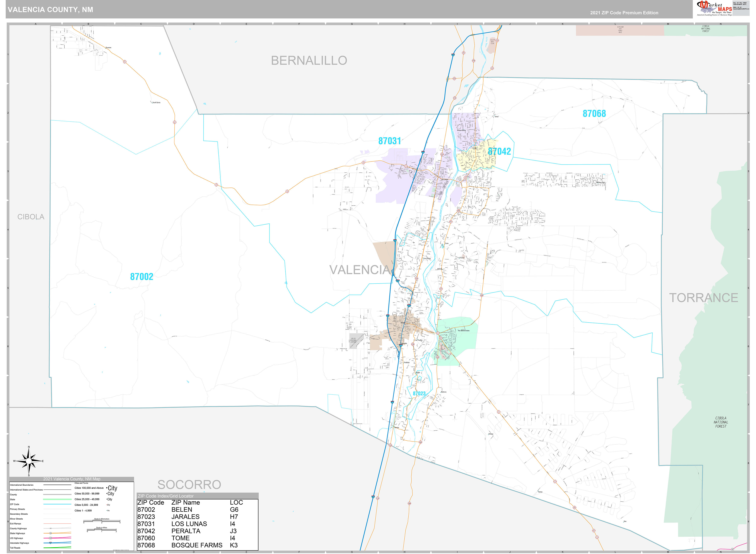Select the Cities 1 - 4,999 green dot
756x554 pixels.
pos(107,510)
